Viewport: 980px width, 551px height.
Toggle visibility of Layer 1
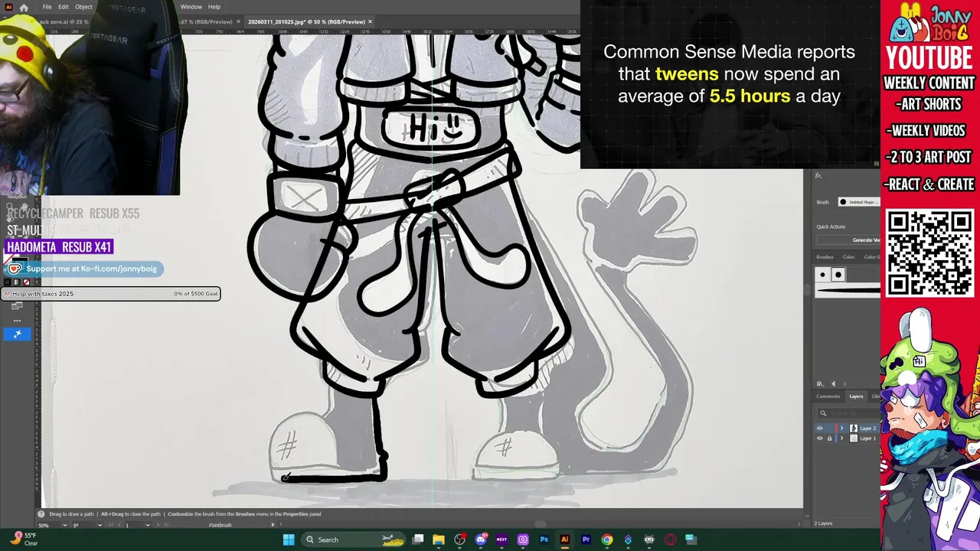820,439
